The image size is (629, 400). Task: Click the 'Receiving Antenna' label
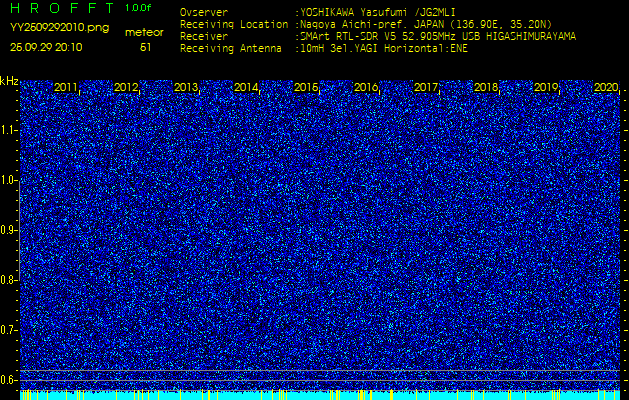[x=231, y=49]
